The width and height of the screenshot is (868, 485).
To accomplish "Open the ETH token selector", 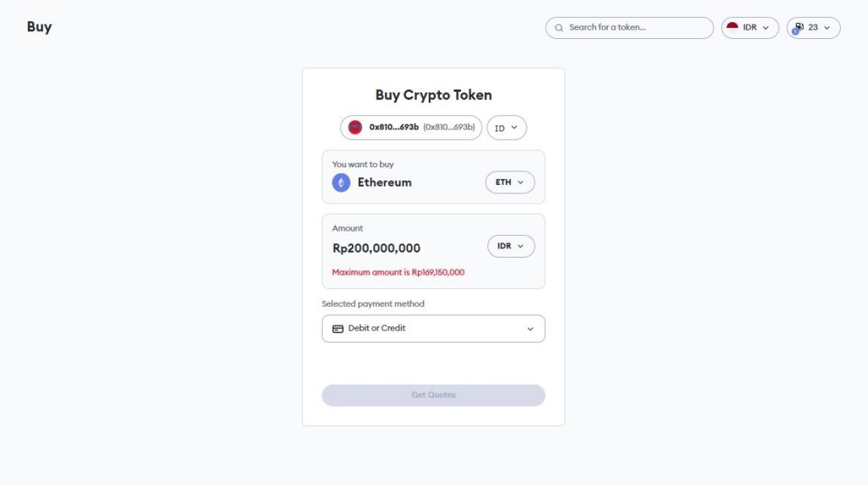I will click(x=509, y=182).
